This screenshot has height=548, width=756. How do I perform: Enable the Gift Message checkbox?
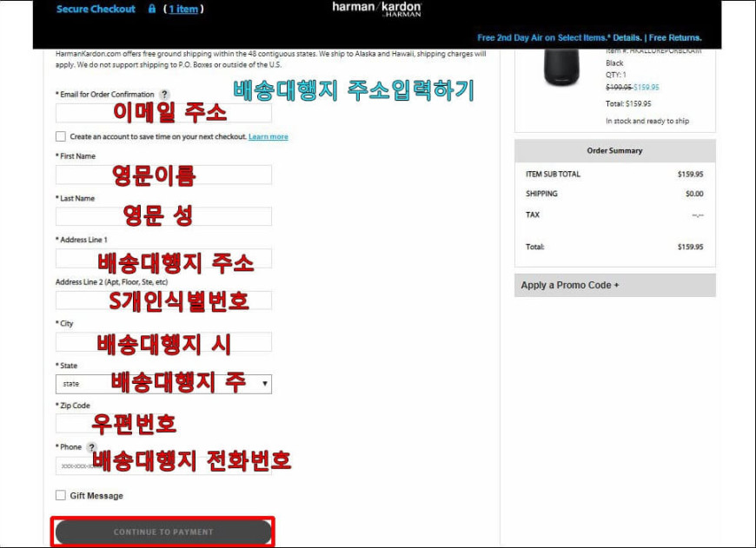61,495
